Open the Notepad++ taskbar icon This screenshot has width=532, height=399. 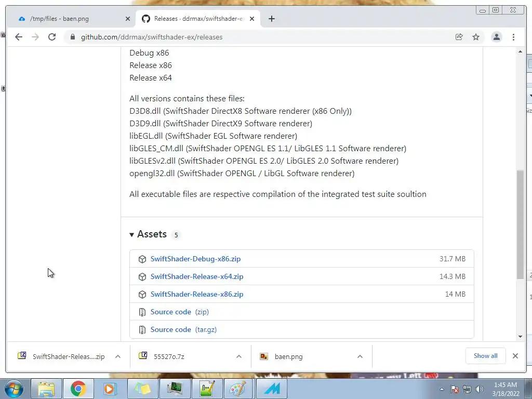tap(207, 389)
